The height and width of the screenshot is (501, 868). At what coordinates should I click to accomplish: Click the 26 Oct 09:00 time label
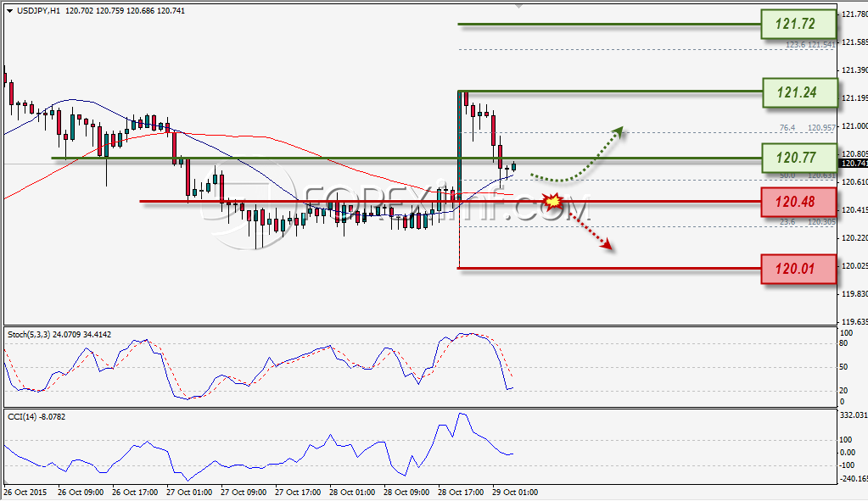[81, 493]
